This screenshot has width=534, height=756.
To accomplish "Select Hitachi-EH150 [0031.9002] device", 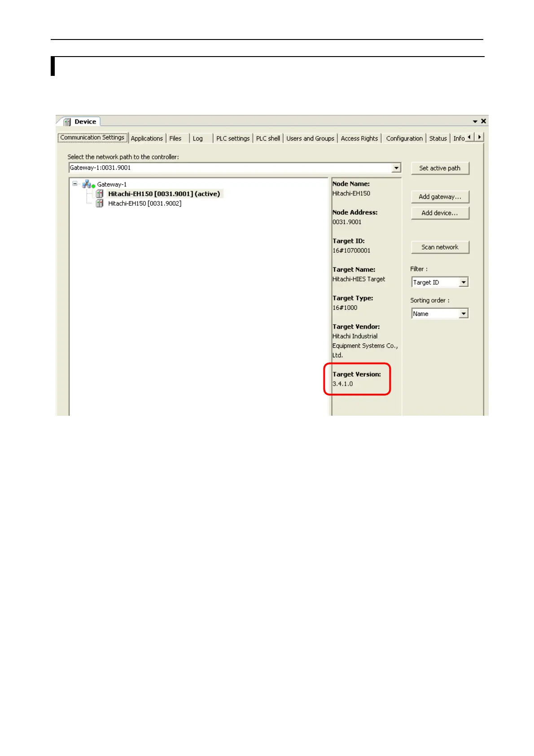I will [x=144, y=203].
